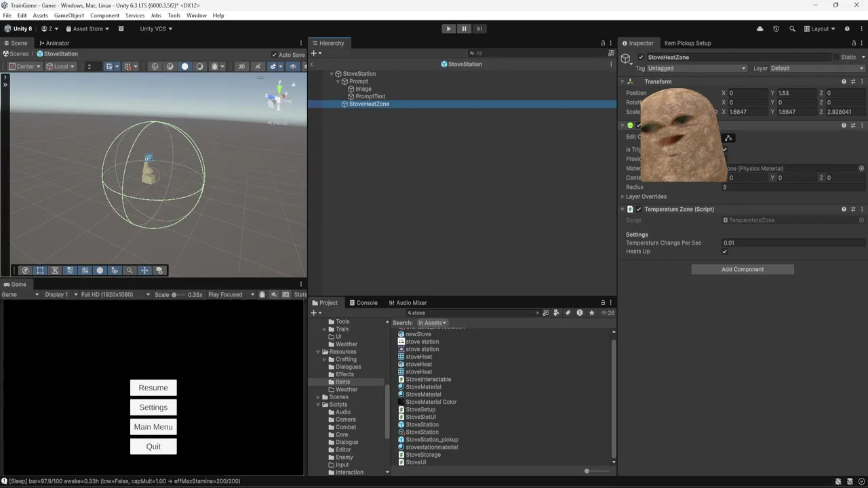Viewport: 868px width, 488px height.
Task: Switch to the Console tab
Action: 363,303
